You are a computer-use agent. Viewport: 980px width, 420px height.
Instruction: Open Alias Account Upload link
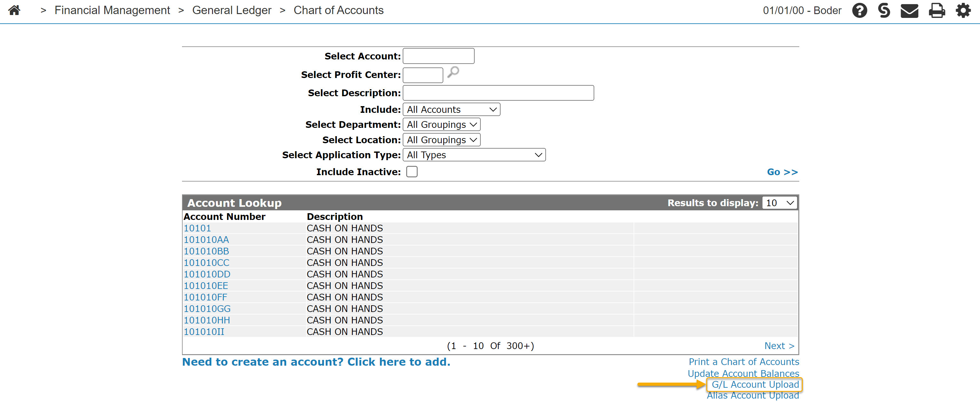pos(753,395)
